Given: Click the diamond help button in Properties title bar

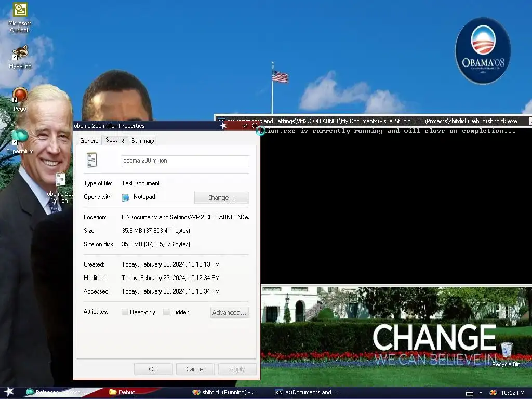Looking at the screenshot, I should pos(245,126).
